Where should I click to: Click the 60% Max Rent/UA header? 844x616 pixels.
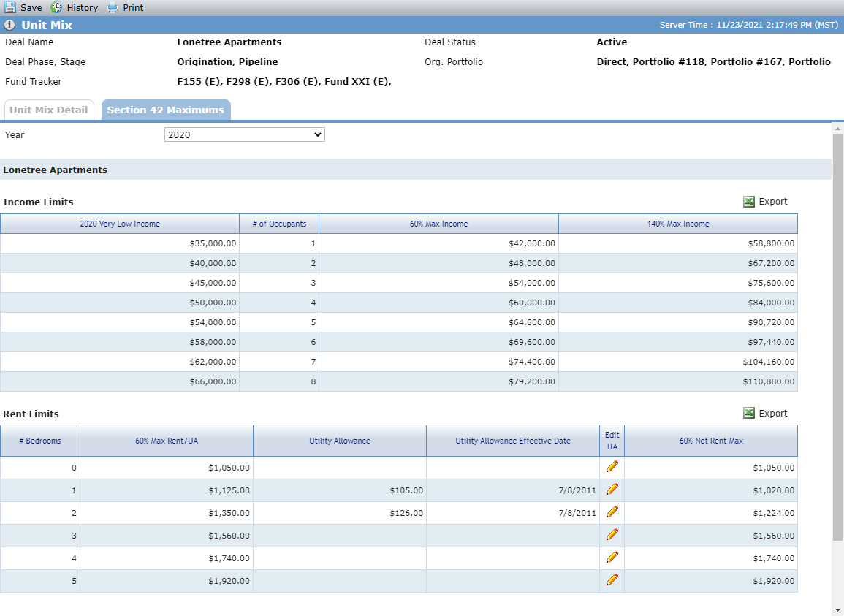[x=167, y=441]
